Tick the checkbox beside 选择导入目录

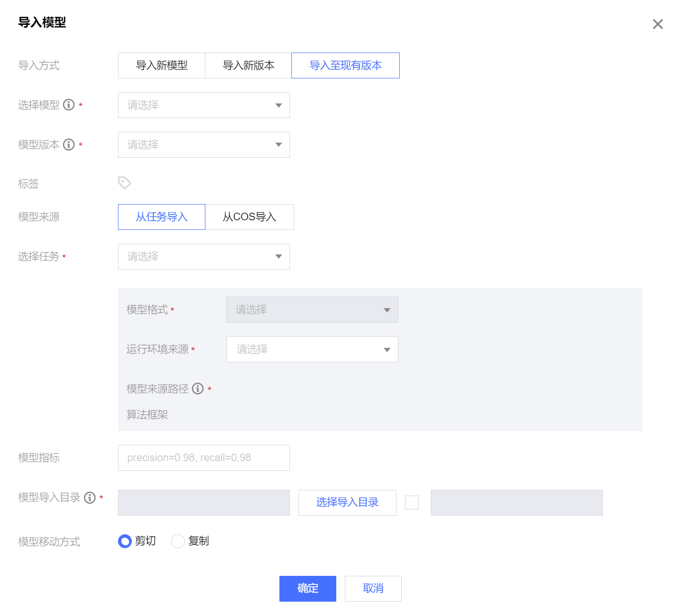tap(412, 502)
